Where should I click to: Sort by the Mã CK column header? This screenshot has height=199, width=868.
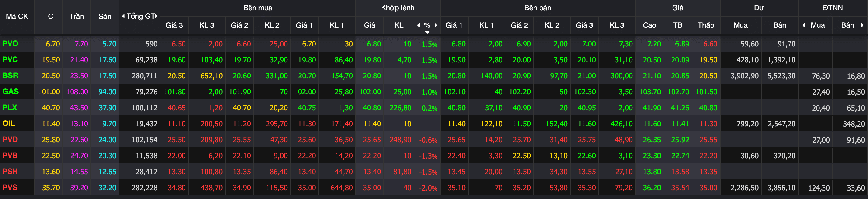[17, 17]
